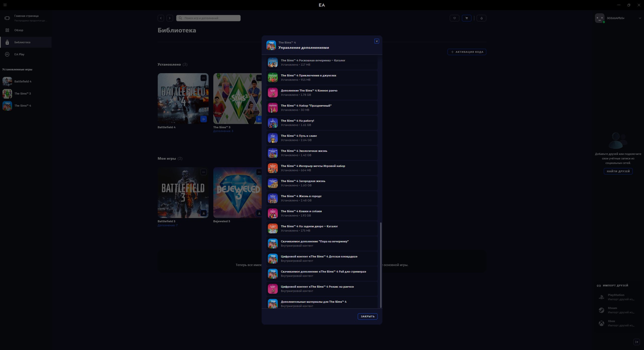Image resolution: width=644 pixels, height=350 pixels.
Task: Open the shopping cart icon
Action: 466,18
